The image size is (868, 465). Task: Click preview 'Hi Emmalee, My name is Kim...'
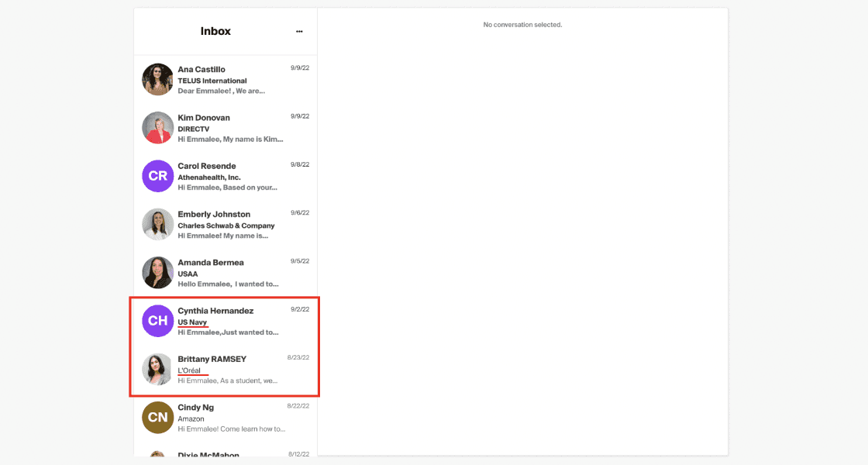tap(230, 139)
